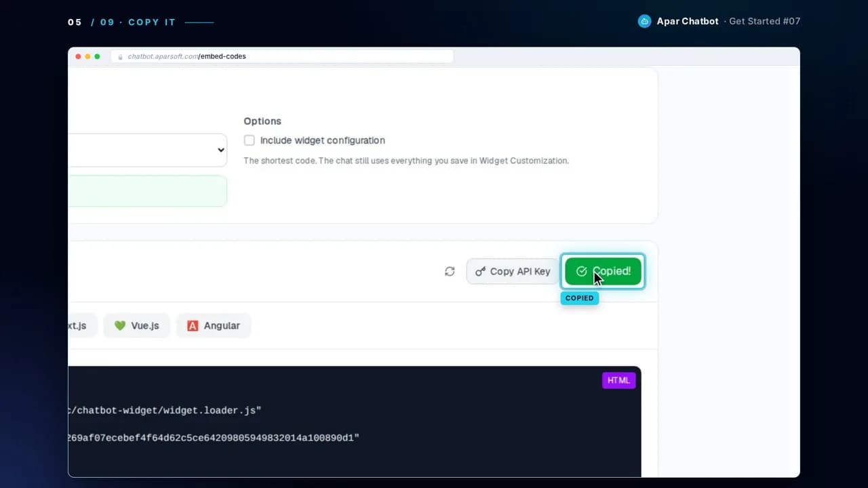Click the lock icon in address bar

[x=121, y=56]
